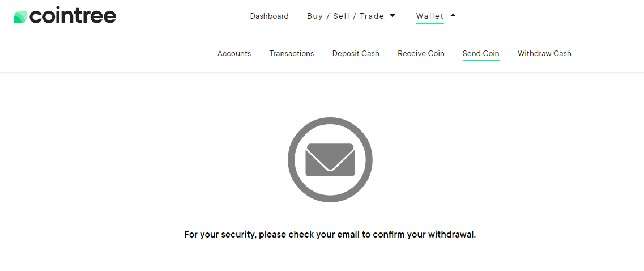Click the green underline beneath Send Coin
Image resolution: width=644 pixels, height=271 pixels.
[x=481, y=61]
